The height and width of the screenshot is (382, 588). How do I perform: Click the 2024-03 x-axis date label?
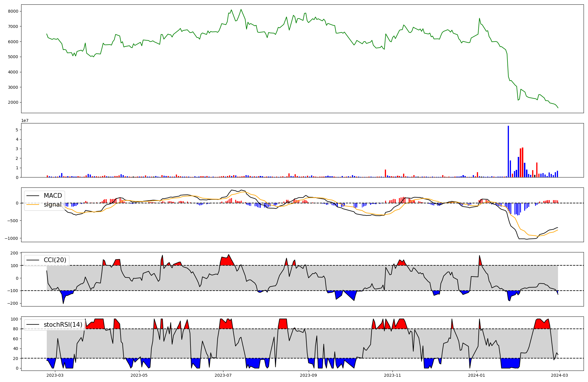pos(559,375)
